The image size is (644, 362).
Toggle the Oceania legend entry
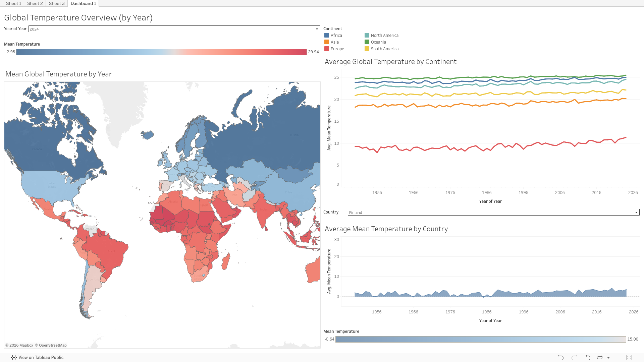(378, 42)
